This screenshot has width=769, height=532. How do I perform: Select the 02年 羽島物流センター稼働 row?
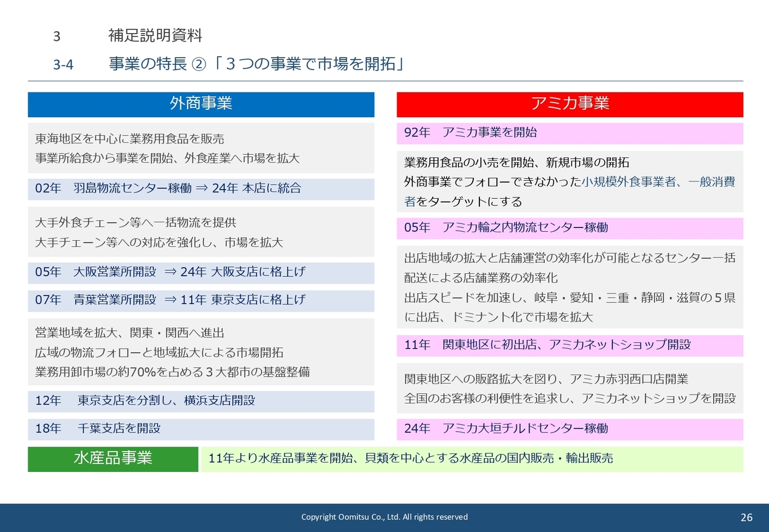coord(201,189)
